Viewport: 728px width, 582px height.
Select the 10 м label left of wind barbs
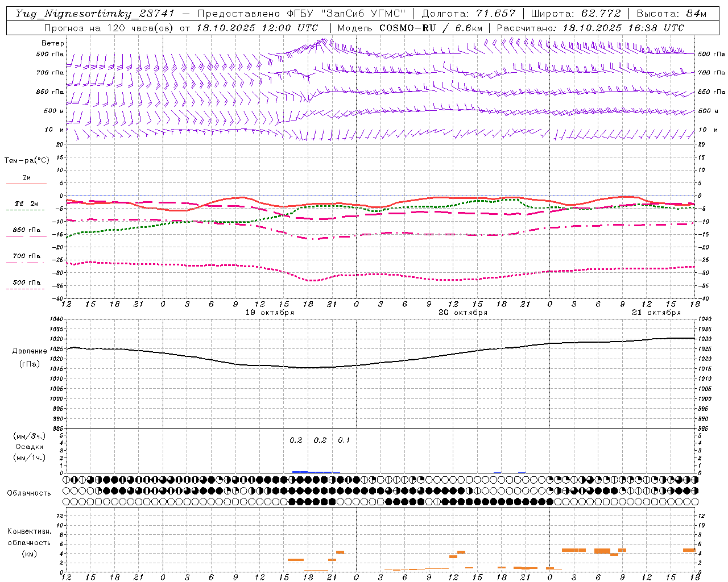point(55,130)
